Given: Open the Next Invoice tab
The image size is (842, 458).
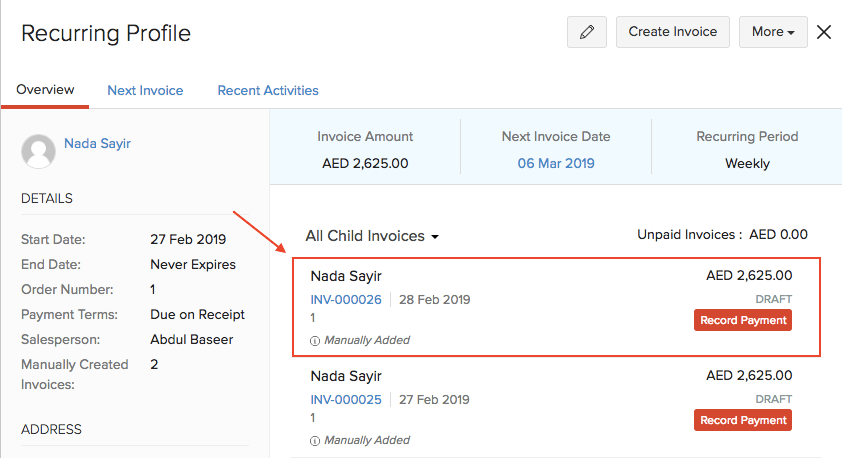Looking at the screenshot, I should pos(145,90).
